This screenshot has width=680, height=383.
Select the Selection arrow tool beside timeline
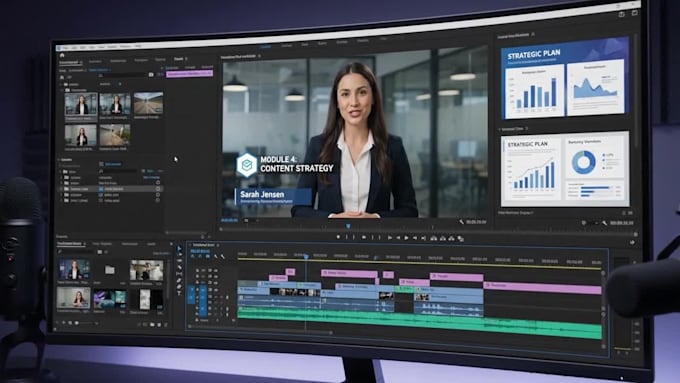point(180,249)
